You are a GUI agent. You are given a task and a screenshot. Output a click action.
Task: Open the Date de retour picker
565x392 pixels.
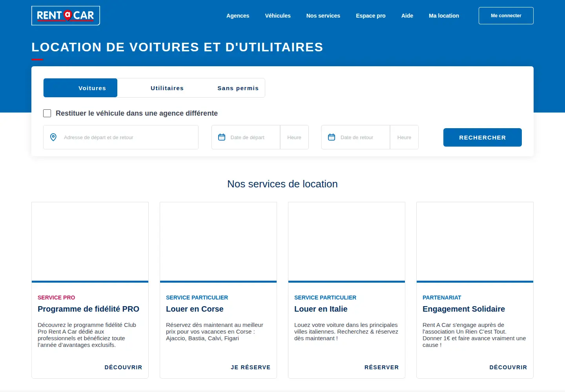click(x=356, y=137)
